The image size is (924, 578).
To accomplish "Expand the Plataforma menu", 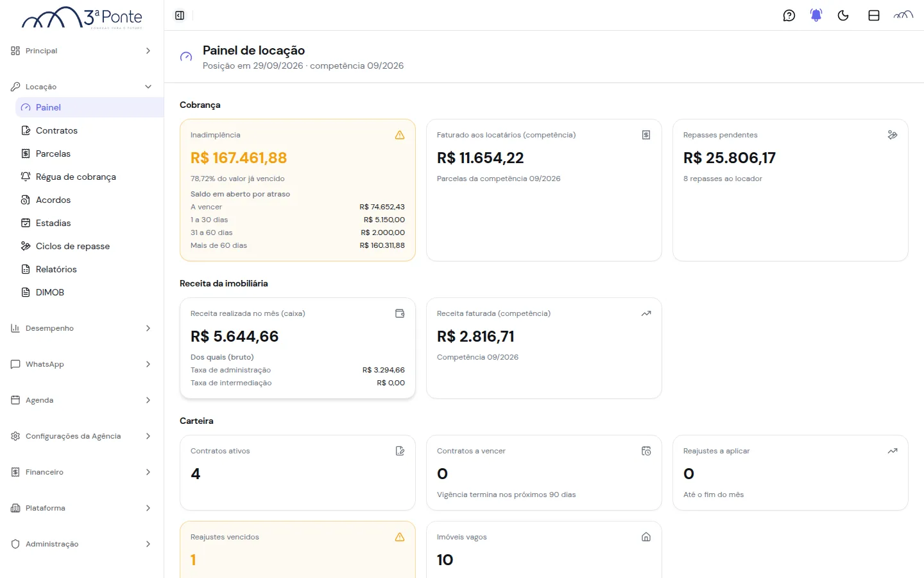I will (81, 508).
